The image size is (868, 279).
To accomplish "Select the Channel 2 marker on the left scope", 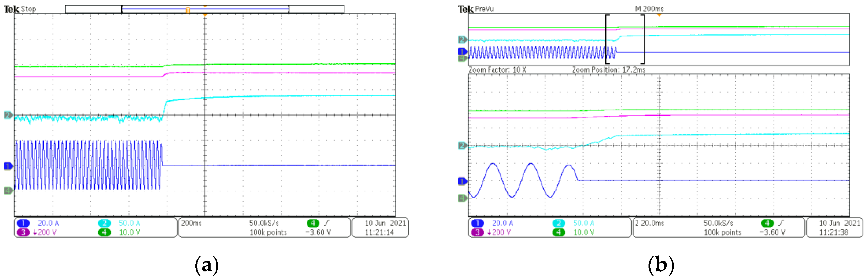I will tap(8, 115).
